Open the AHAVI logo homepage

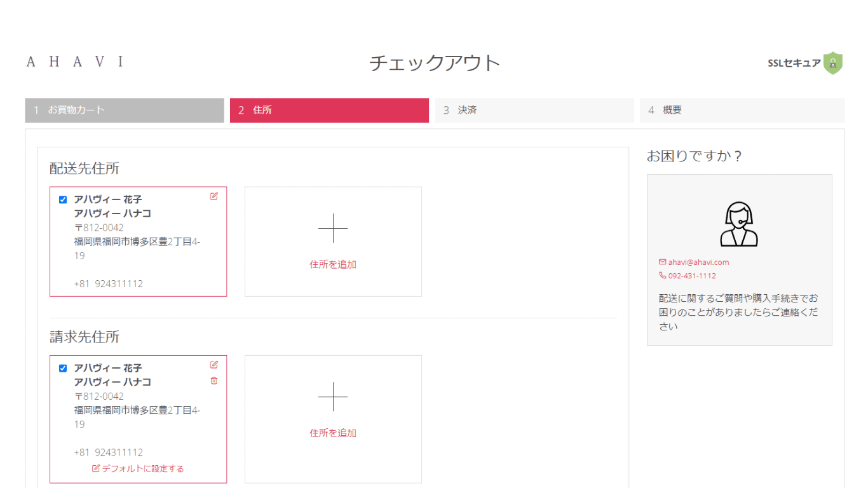tap(75, 62)
